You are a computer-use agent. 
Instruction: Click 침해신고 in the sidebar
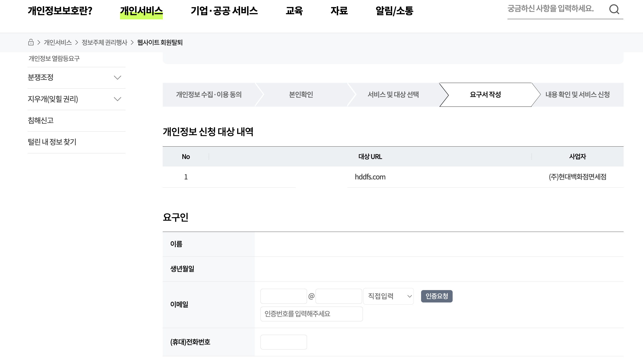click(41, 120)
